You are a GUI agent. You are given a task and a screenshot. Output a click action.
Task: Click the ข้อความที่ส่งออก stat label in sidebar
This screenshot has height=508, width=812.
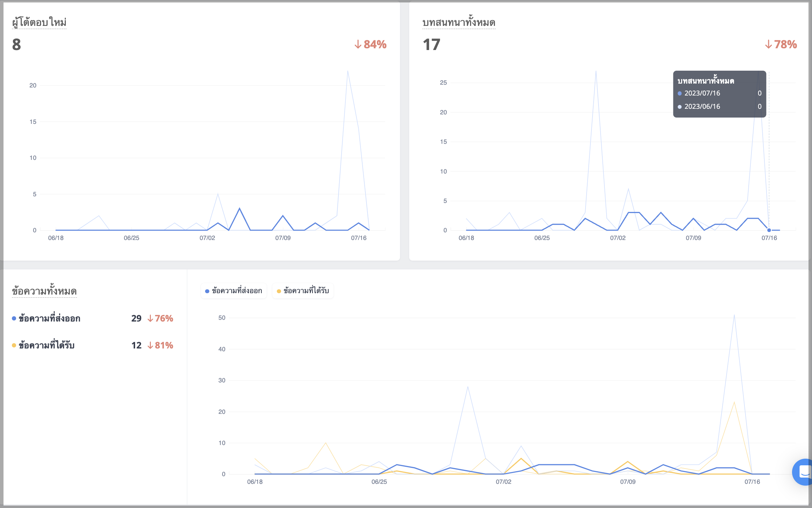pos(49,318)
